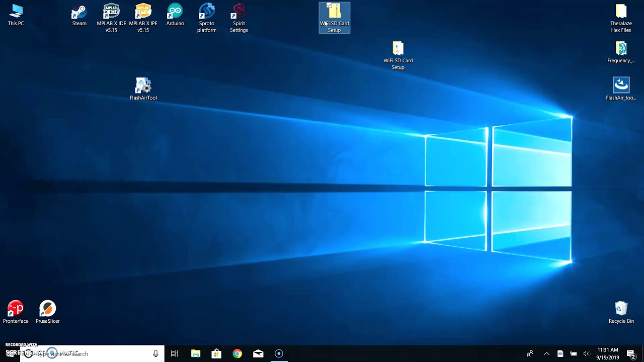Click the highlighted WiFi SD Card Setup zip file
The image size is (644, 362).
335,18
